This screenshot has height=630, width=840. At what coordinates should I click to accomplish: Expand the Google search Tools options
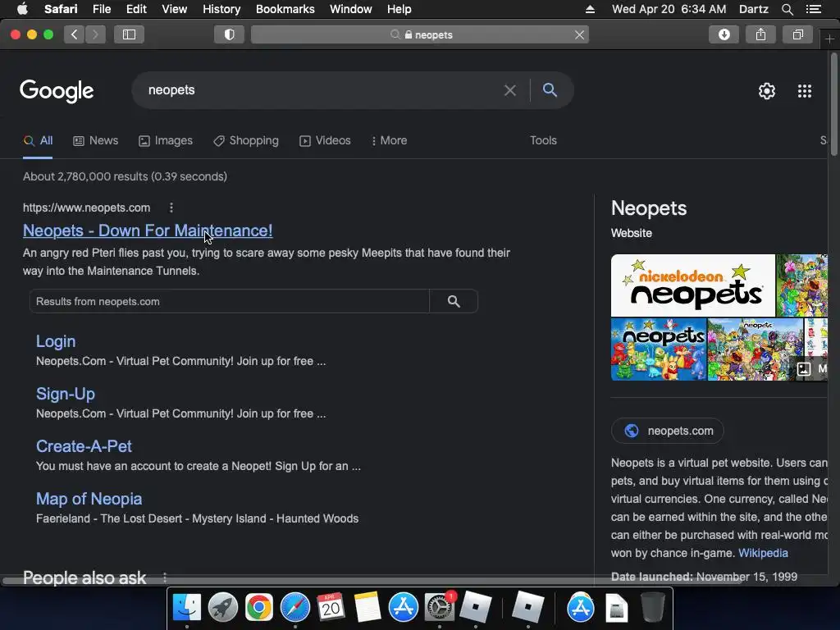(x=543, y=140)
